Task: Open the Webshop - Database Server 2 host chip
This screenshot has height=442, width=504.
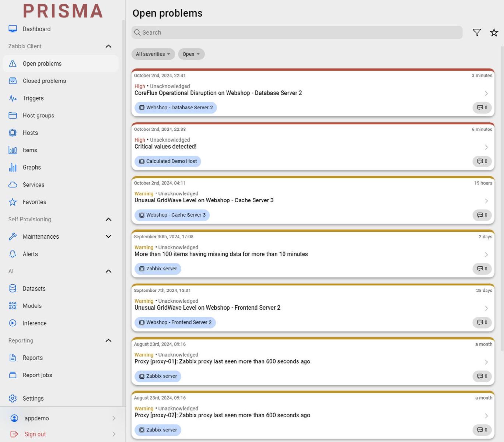Action: pyautogui.click(x=176, y=108)
